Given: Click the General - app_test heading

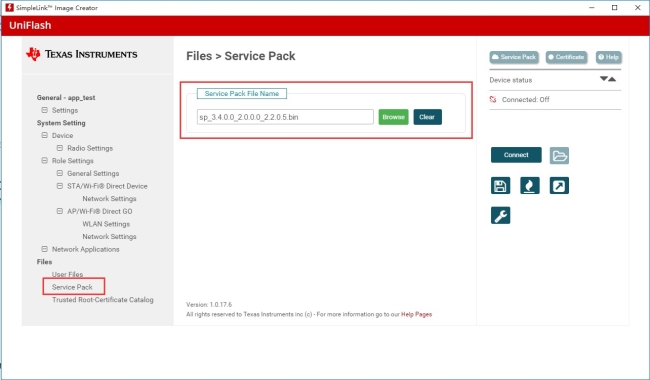Looking at the screenshot, I should [x=66, y=98].
